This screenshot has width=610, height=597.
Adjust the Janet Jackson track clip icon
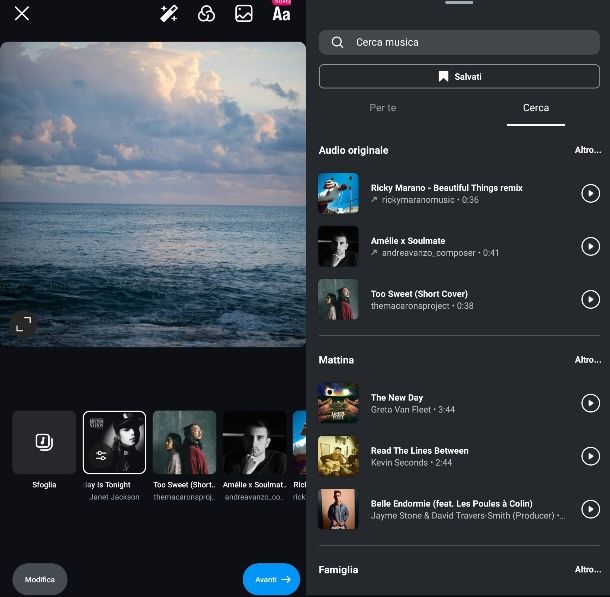click(101, 455)
